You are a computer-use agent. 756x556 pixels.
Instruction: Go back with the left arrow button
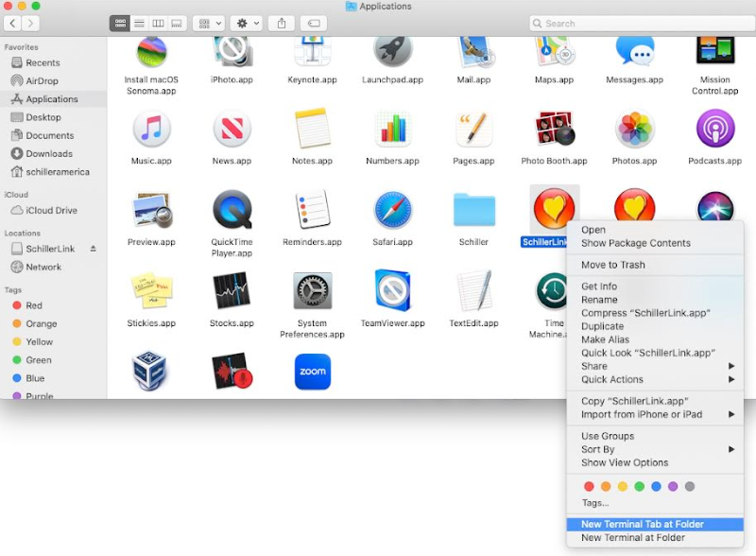pyautogui.click(x=12, y=23)
